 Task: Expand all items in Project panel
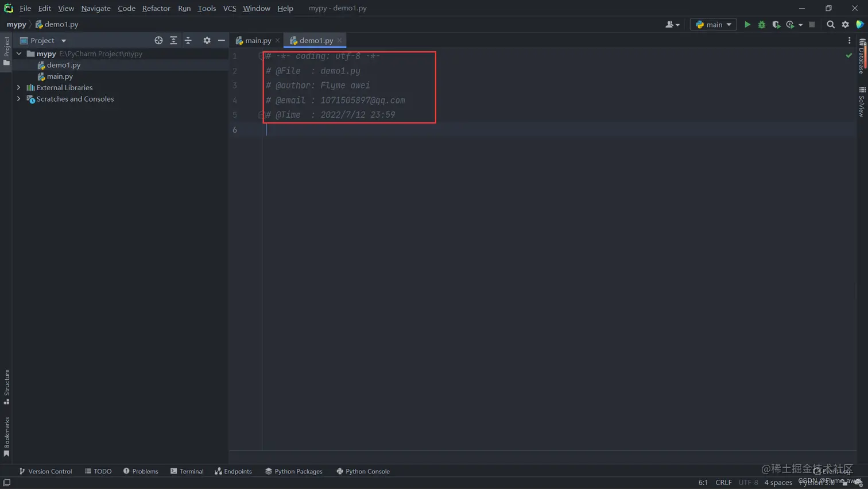click(x=173, y=40)
